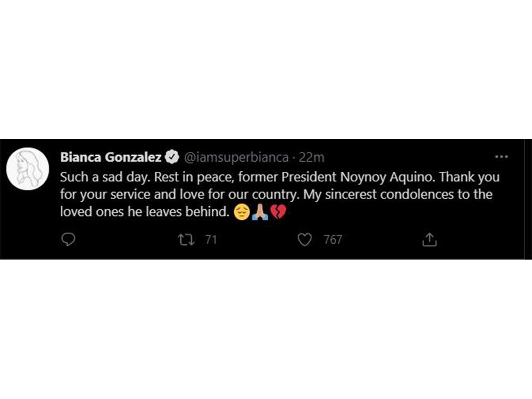The width and height of the screenshot is (532, 399).
Task: View the 71 retweets count
Action: point(211,240)
